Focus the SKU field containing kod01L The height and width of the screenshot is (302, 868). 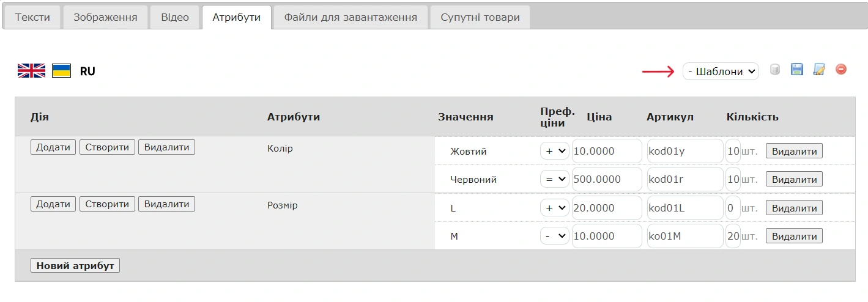coord(684,208)
